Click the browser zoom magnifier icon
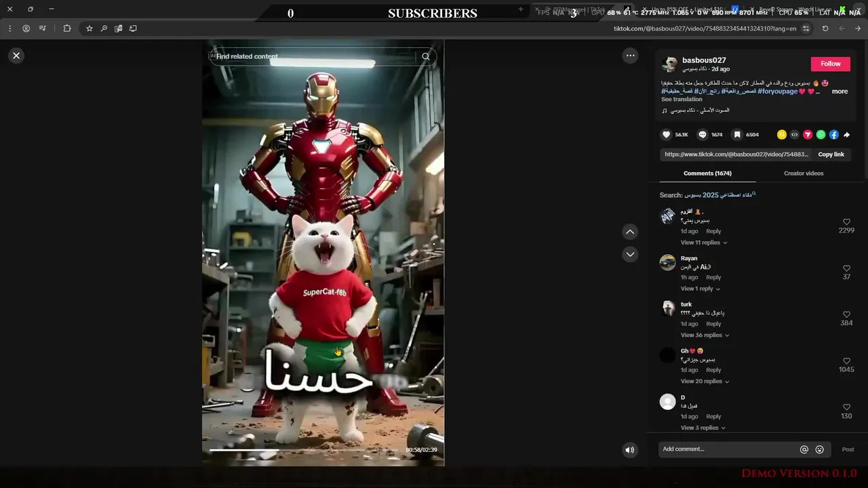Image resolution: width=868 pixels, height=488 pixels. [104, 28]
